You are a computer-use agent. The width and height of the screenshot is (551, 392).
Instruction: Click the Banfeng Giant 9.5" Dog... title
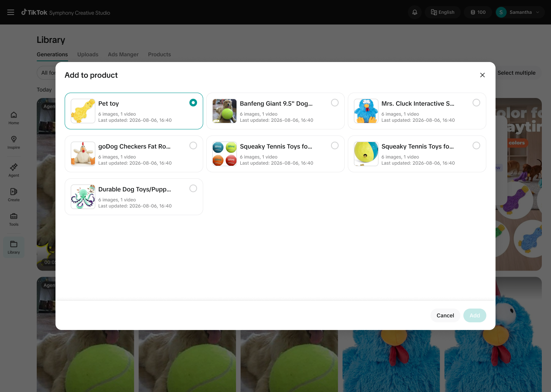(x=276, y=104)
